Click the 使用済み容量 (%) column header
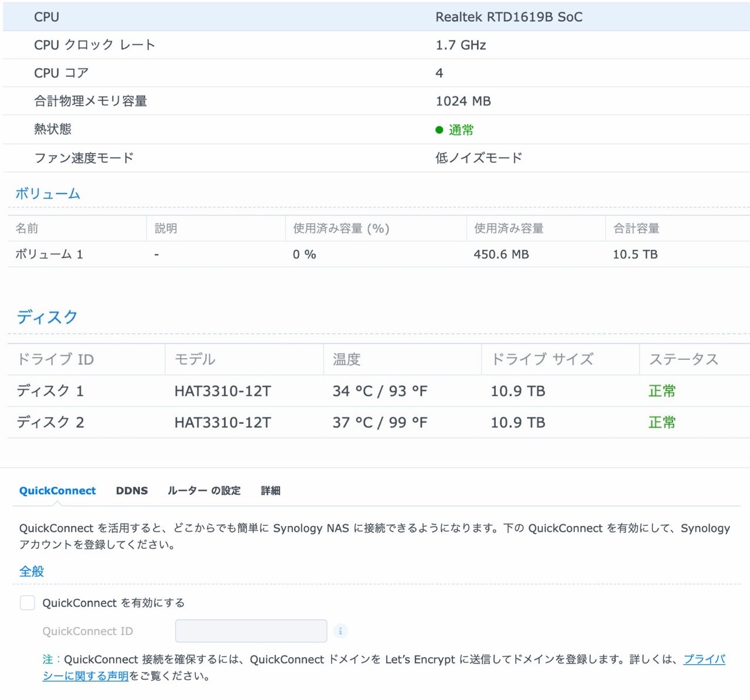 (x=341, y=229)
